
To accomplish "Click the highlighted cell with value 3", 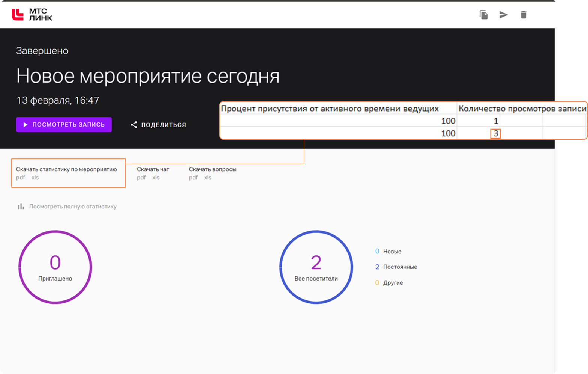I will point(495,134).
